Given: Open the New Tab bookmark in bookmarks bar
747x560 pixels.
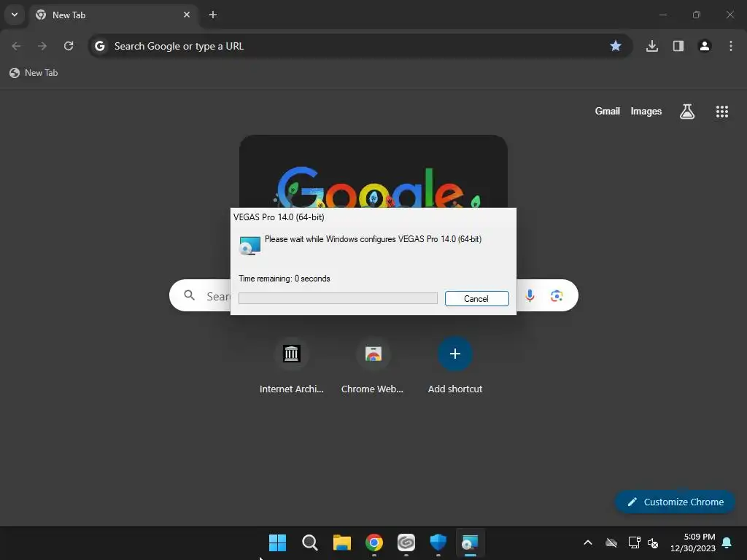Looking at the screenshot, I should [34, 73].
